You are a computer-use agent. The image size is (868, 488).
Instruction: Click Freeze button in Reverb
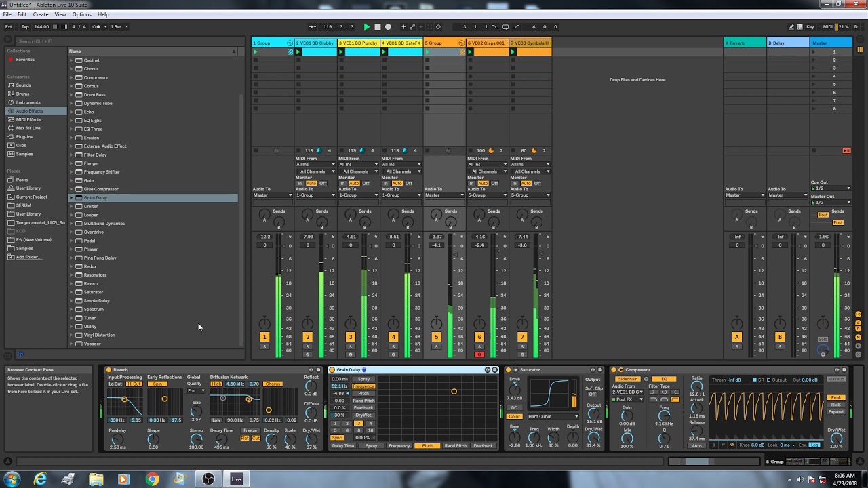[x=250, y=430]
